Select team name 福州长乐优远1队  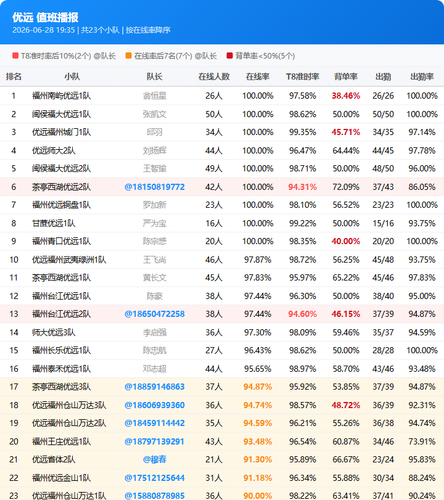pyautogui.click(x=61, y=350)
